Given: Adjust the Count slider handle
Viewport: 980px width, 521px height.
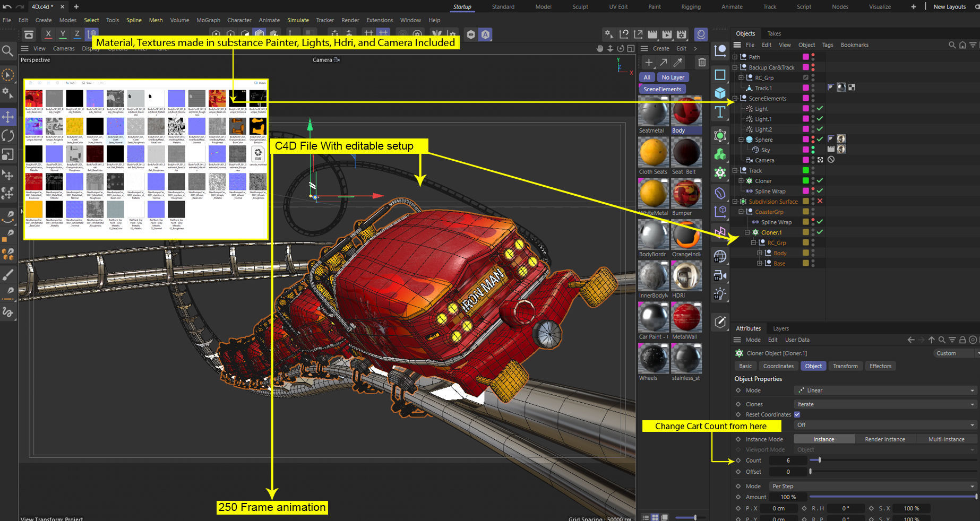Looking at the screenshot, I should [820, 460].
